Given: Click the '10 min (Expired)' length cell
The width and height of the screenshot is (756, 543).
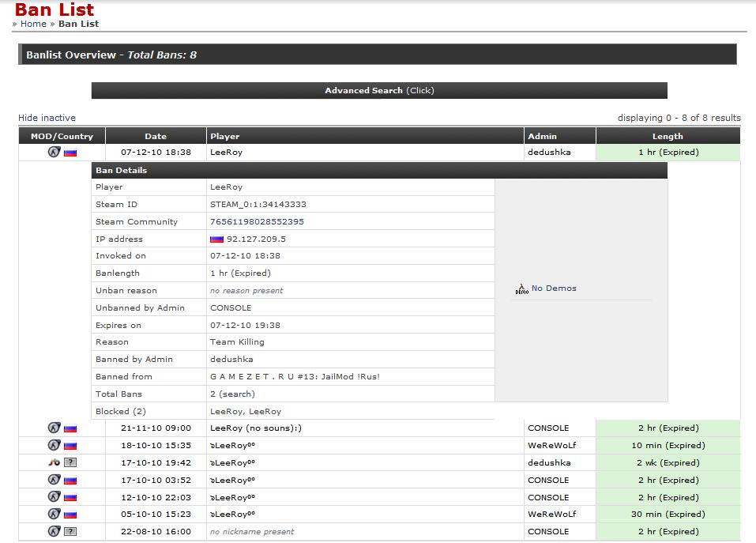Looking at the screenshot, I should pyautogui.click(x=668, y=446).
